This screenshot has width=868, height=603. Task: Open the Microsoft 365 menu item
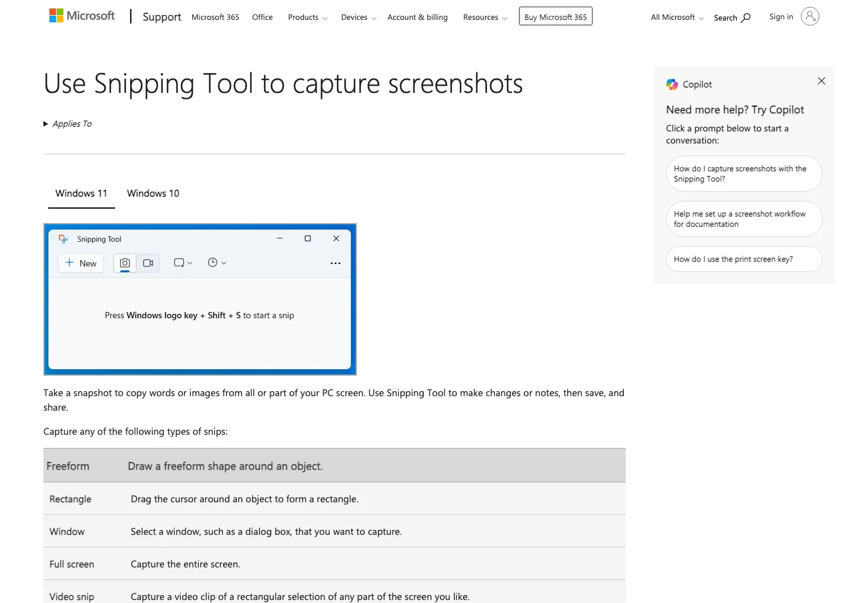pyautogui.click(x=215, y=17)
